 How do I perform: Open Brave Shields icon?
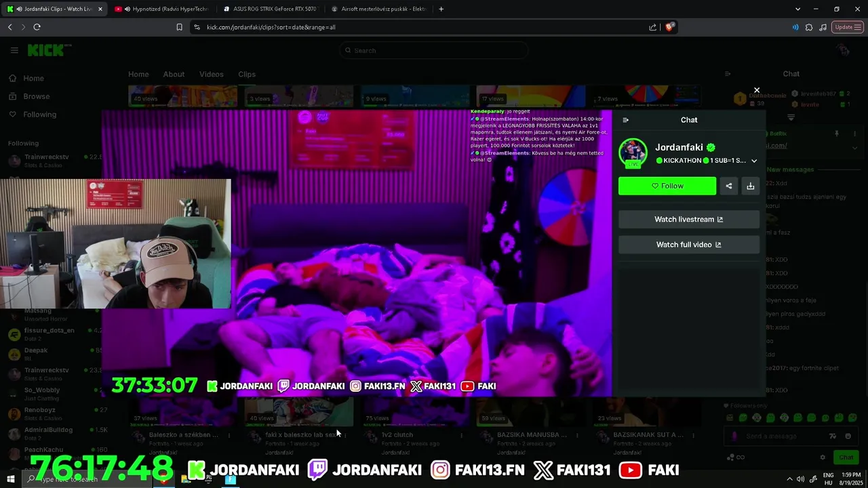coord(669,27)
